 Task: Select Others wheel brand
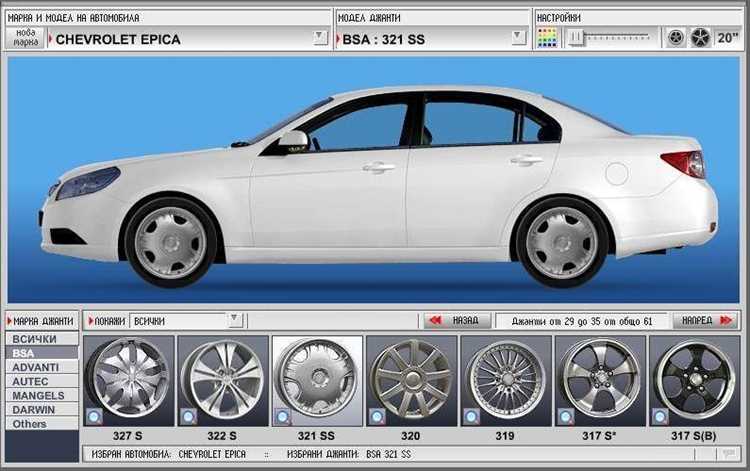coord(42,424)
